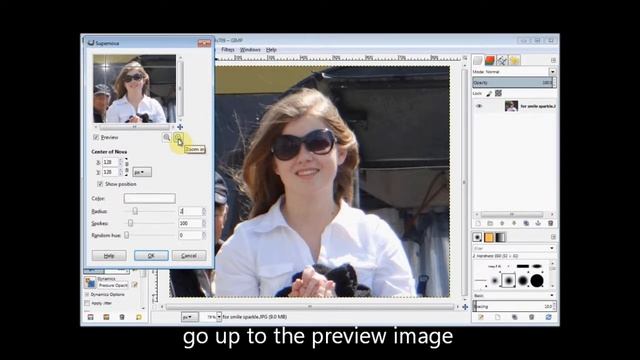Click the Dynamics brush icon
This screenshot has width=640, height=360.
(x=90, y=282)
